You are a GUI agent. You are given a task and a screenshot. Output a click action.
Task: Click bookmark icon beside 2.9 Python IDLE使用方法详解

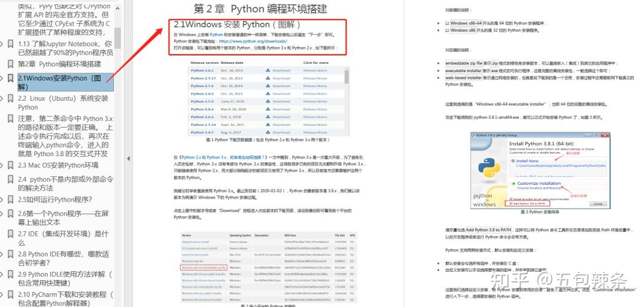pyautogui.click(x=10, y=274)
